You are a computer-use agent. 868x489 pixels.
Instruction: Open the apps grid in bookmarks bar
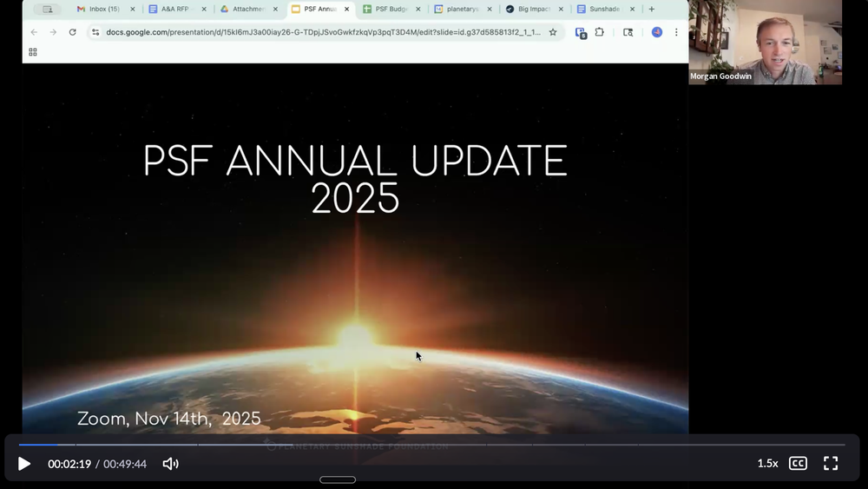click(33, 52)
